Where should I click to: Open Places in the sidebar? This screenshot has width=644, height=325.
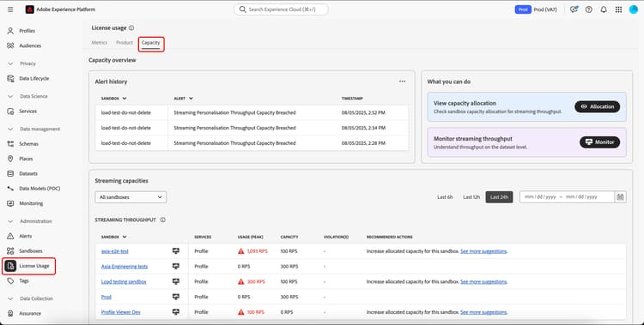[26, 159]
